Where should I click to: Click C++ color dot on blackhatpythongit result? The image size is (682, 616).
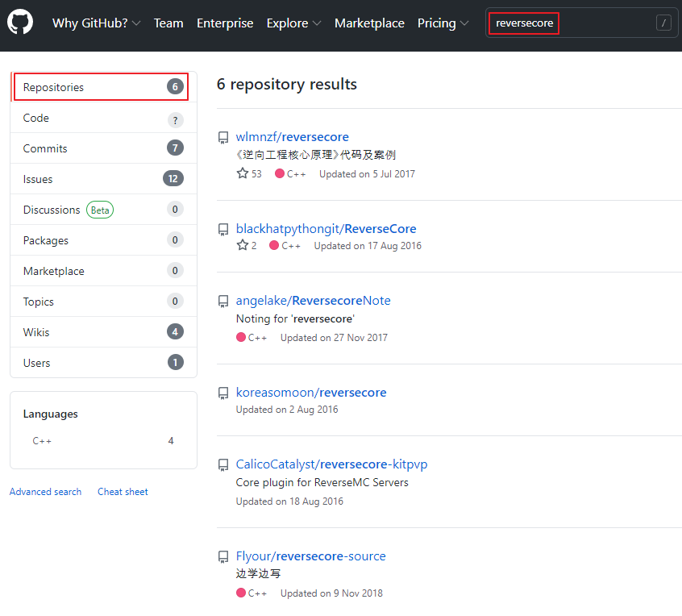pyautogui.click(x=273, y=245)
